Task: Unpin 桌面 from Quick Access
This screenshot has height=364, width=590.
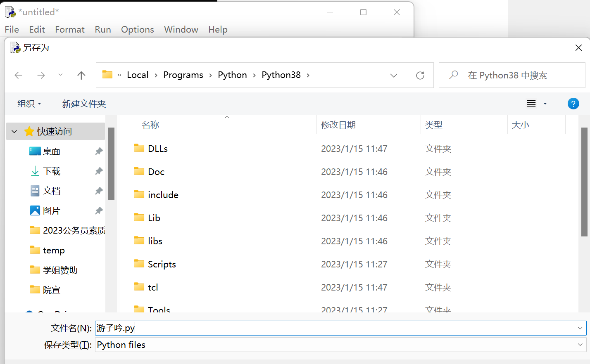Action: [98, 151]
